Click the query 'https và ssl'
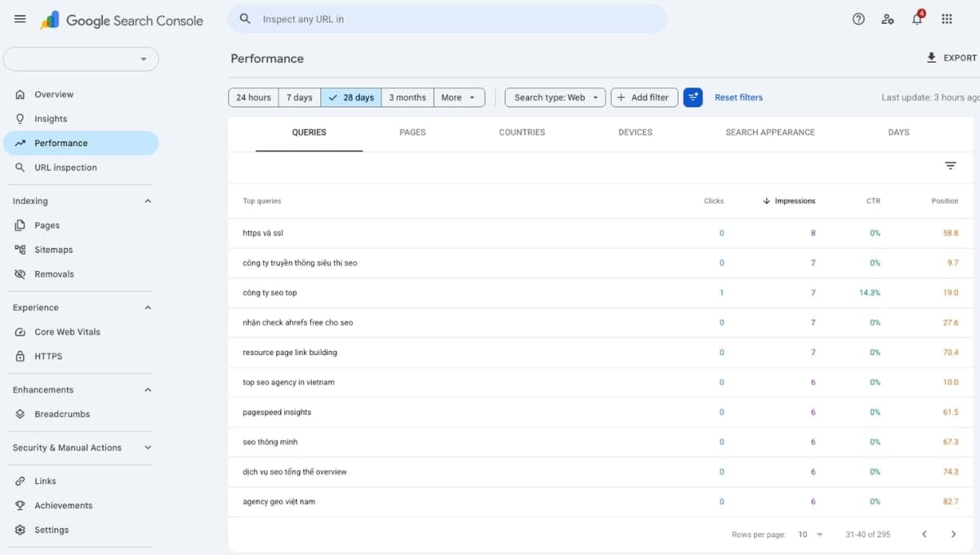Viewport: 980px width, 555px height. [x=263, y=233]
